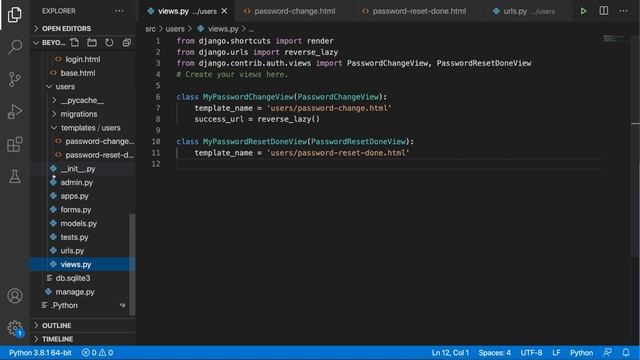Viewport: 640px width, 360px height.
Task: Open manage.py in explorer
Action: pos(82,292)
